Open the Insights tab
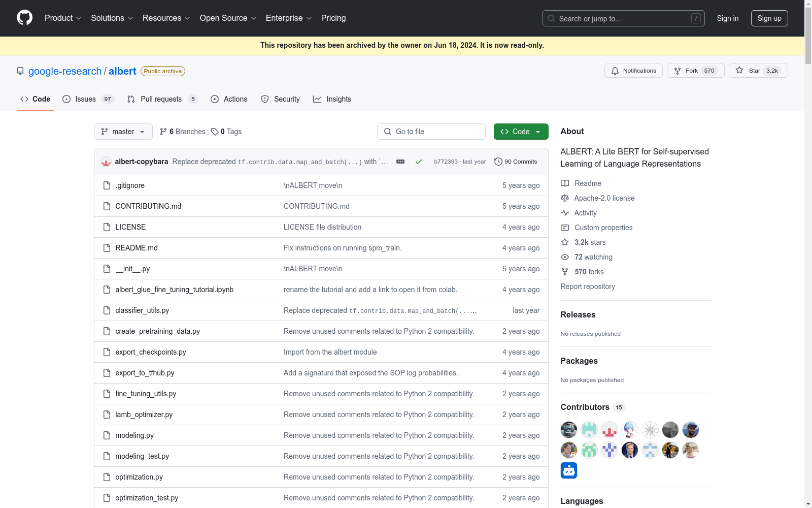This screenshot has width=812, height=508. coord(332,99)
